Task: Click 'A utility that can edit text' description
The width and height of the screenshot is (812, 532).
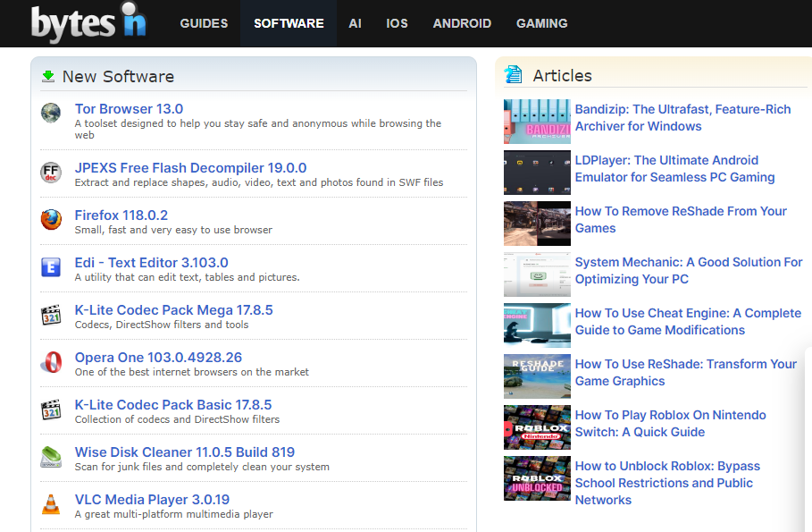Action: click(187, 277)
